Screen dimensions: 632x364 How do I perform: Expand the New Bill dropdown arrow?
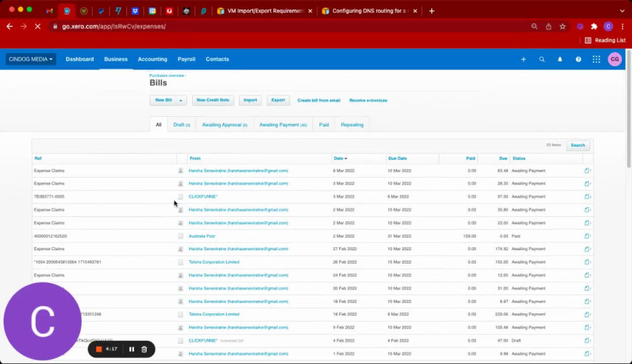[181, 100]
